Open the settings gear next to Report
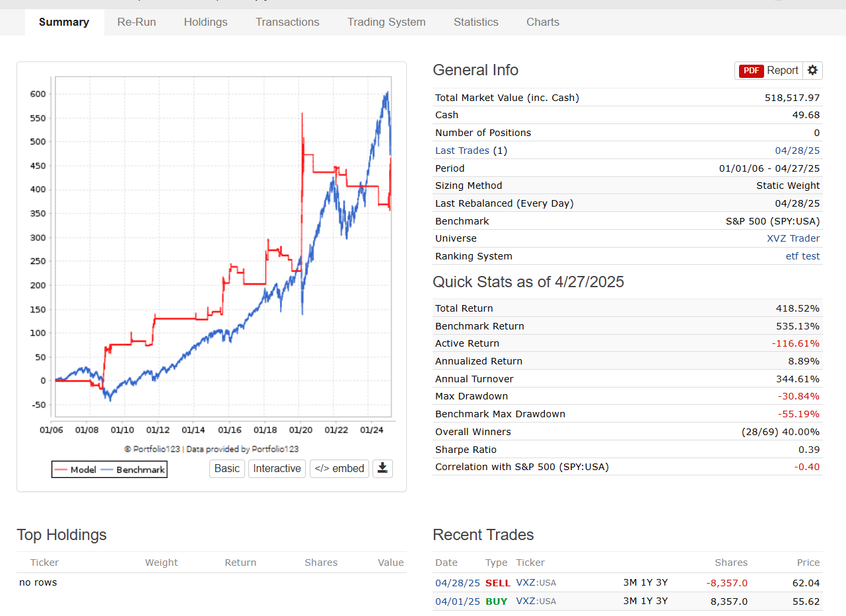846x616 pixels. tap(812, 71)
